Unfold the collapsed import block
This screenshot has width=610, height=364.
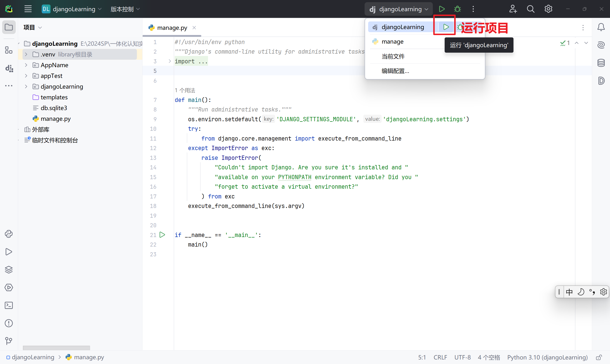pyautogui.click(x=169, y=61)
